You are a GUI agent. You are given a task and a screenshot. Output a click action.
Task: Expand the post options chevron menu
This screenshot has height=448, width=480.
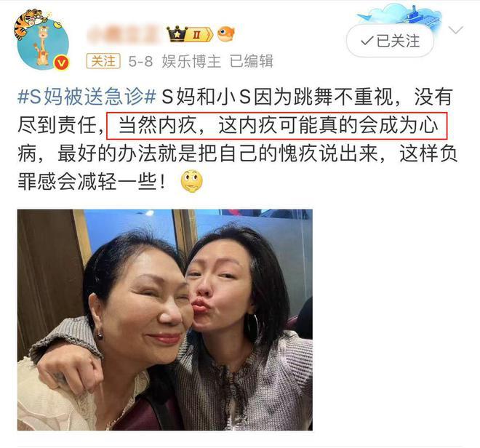(x=455, y=31)
